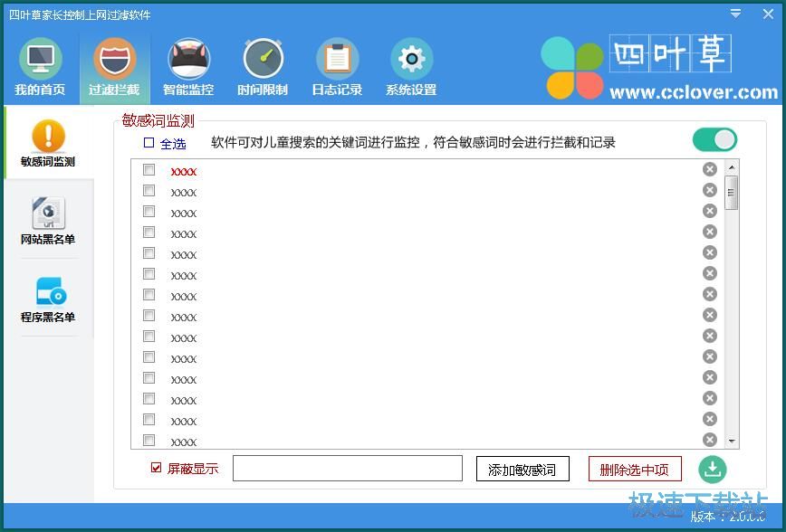Select the 过滤拦截 filter shield icon
Image resolution: width=786 pixels, height=532 pixels.
point(114,60)
